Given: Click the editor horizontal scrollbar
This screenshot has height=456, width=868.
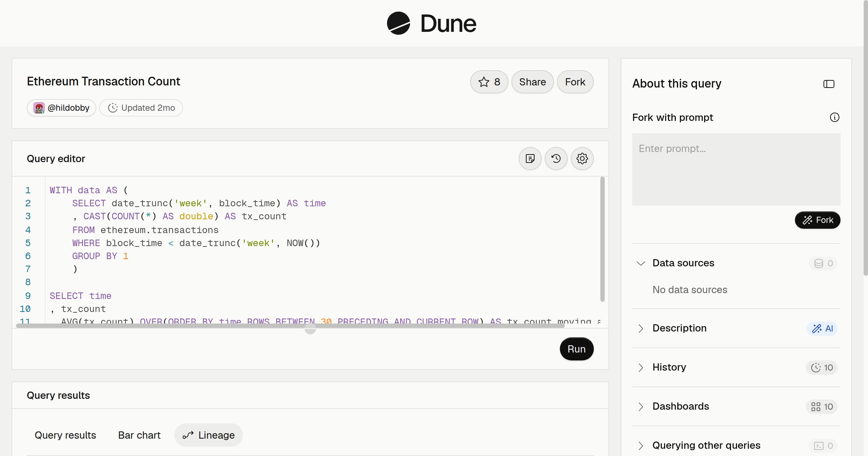Looking at the screenshot, I should click(x=290, y=326).
